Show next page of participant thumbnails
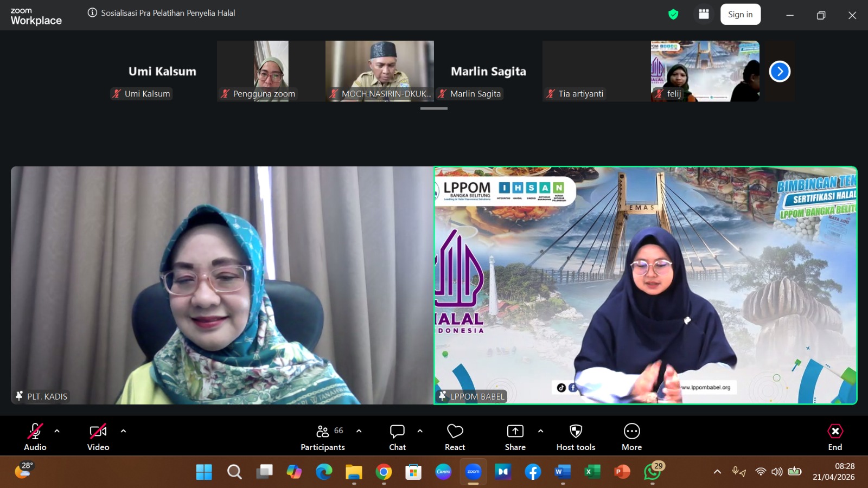 (780, 72)
